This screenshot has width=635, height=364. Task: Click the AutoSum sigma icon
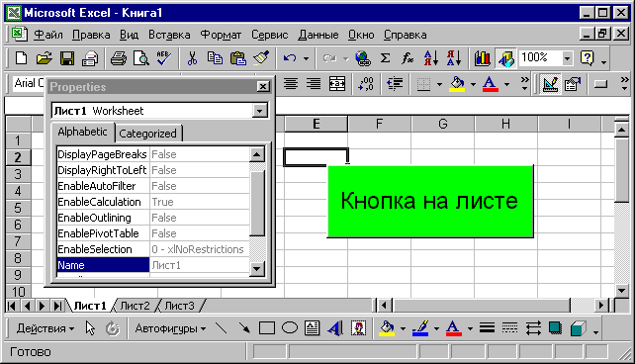click(385, 58)
